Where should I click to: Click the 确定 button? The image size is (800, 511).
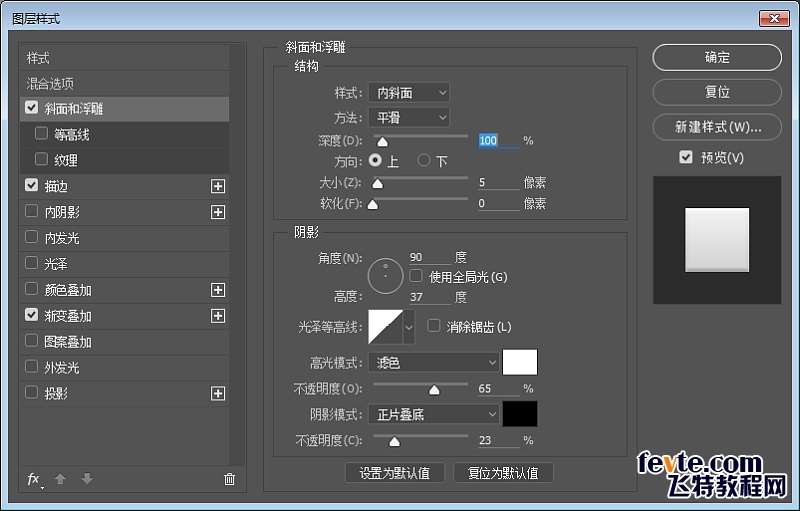pos(717,58)
